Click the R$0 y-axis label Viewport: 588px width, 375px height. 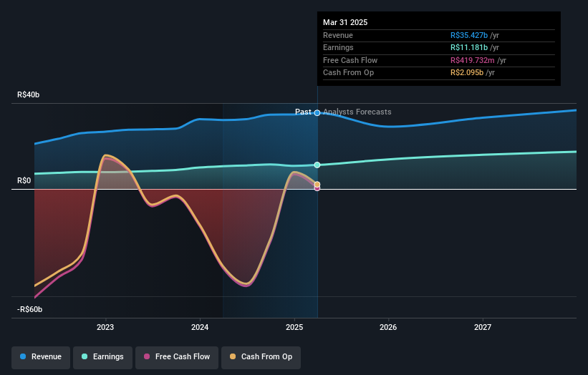coord(24,180)
